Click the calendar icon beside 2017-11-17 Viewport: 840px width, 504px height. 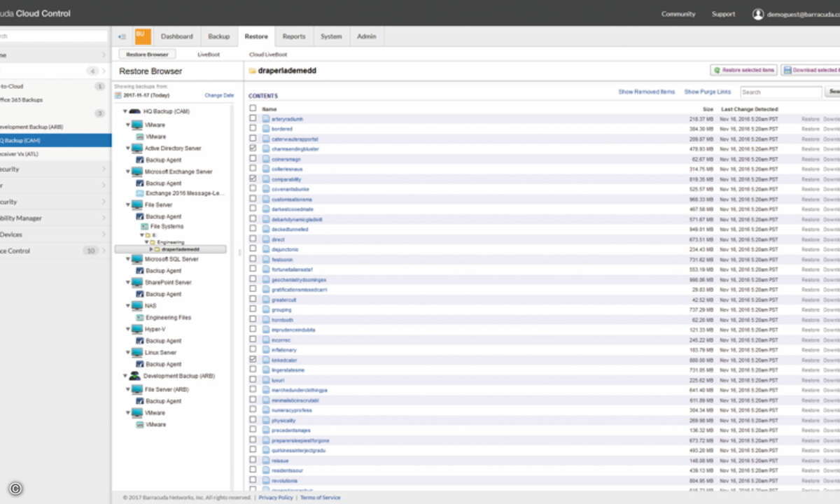coord(119,95)
